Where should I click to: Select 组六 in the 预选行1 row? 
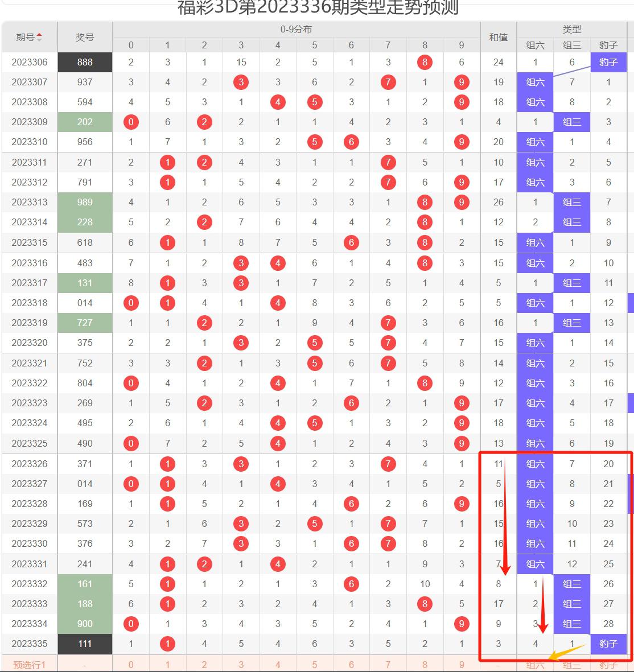tap(535, 664)
